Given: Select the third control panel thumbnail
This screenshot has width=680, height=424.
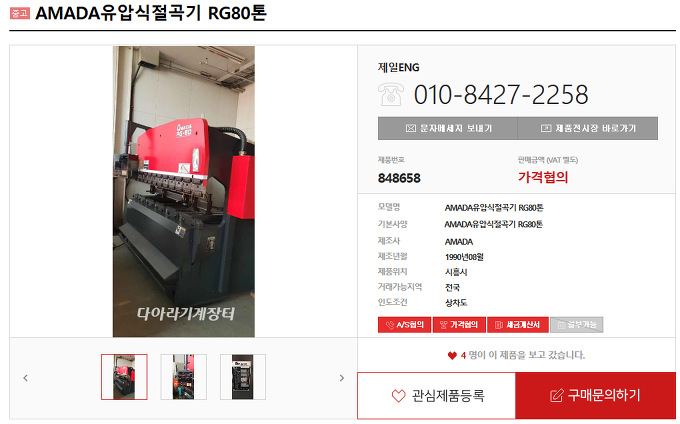Looking at the screenshot, I should (243, 377).
